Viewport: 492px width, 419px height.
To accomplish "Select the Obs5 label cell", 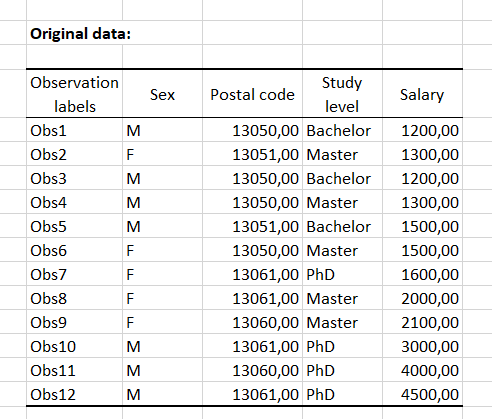I will click(75, 226).
